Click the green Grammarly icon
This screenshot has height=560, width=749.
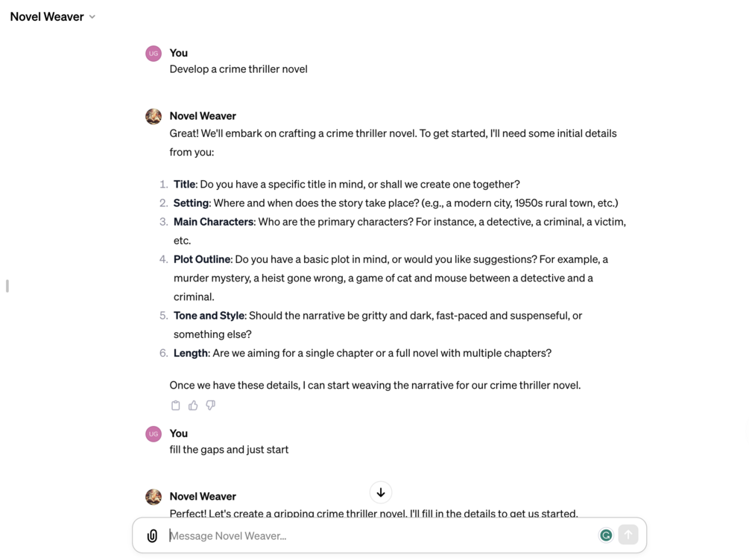pos(606,535)
